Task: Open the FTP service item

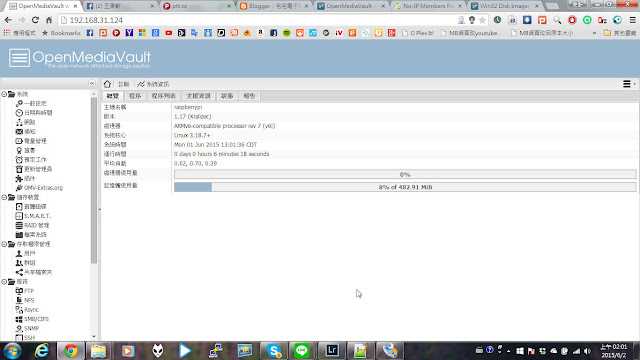Action: click(24, 291)
